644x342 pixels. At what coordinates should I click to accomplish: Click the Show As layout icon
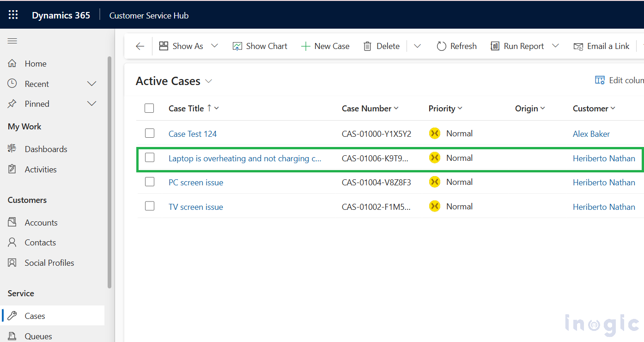[164, 46]
